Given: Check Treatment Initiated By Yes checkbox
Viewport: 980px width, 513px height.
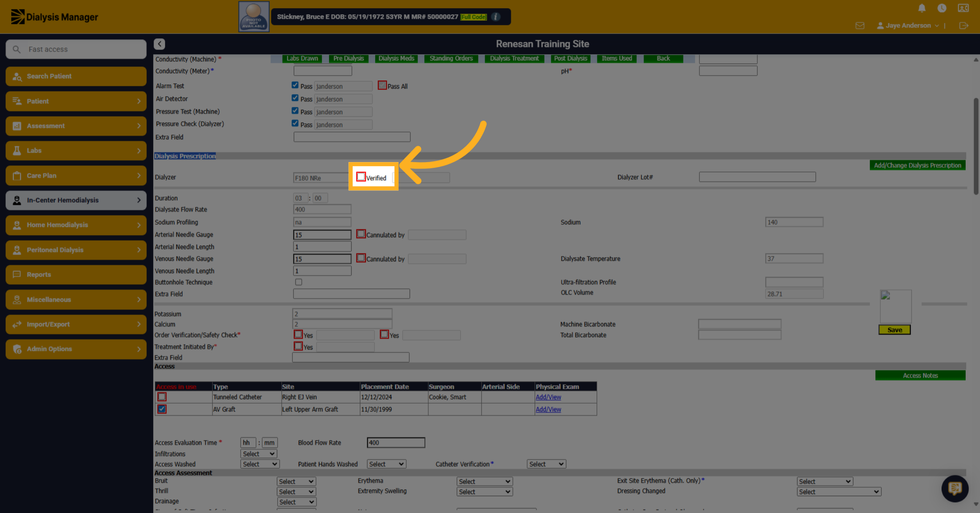Looking at the screenshot, I should tap(298, 346).
